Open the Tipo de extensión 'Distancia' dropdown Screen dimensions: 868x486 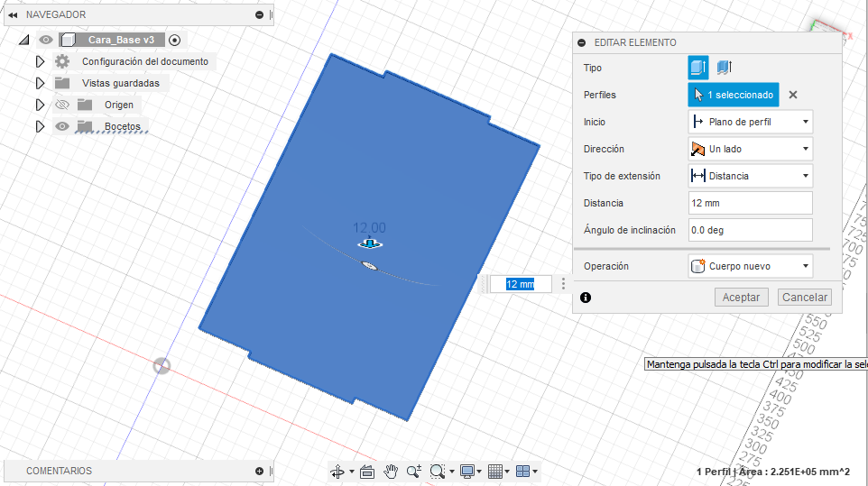click(750, 176)
